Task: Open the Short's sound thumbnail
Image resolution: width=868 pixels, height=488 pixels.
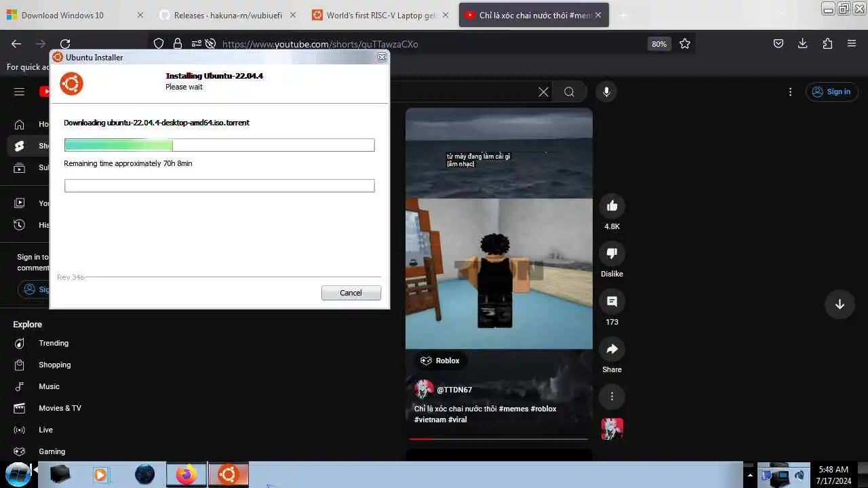Action: [x=612, y=429]
